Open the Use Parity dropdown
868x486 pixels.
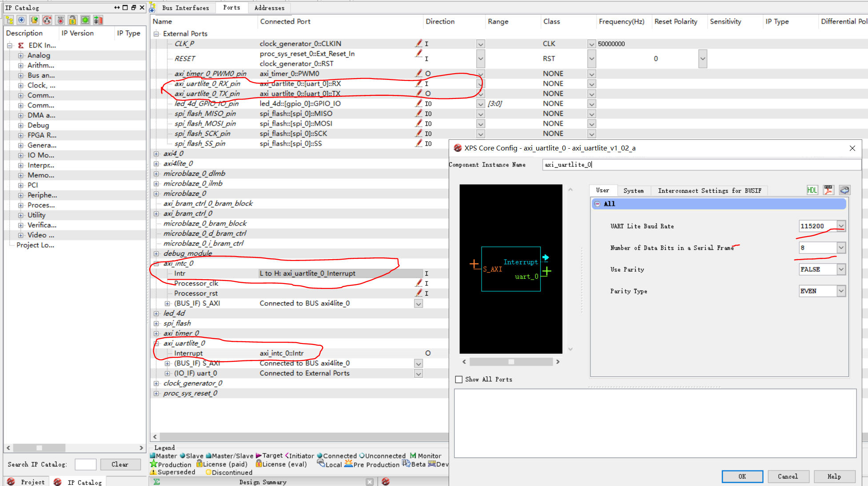coord(841,269)
